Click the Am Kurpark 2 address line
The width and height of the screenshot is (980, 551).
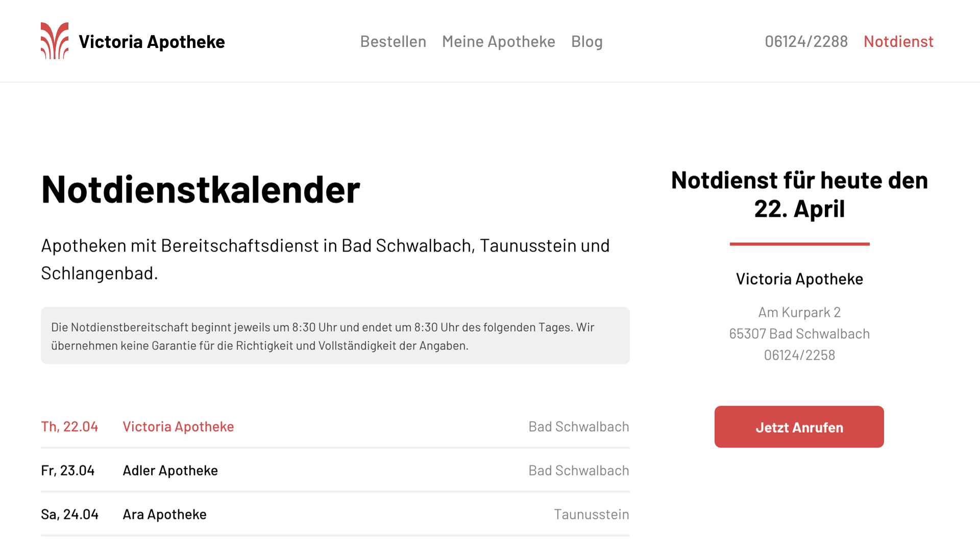799,312
